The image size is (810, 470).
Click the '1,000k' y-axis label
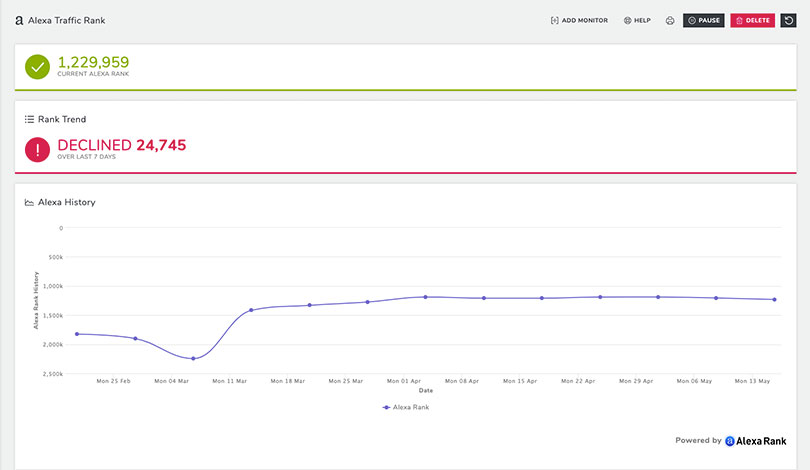(x=53, y=286)
